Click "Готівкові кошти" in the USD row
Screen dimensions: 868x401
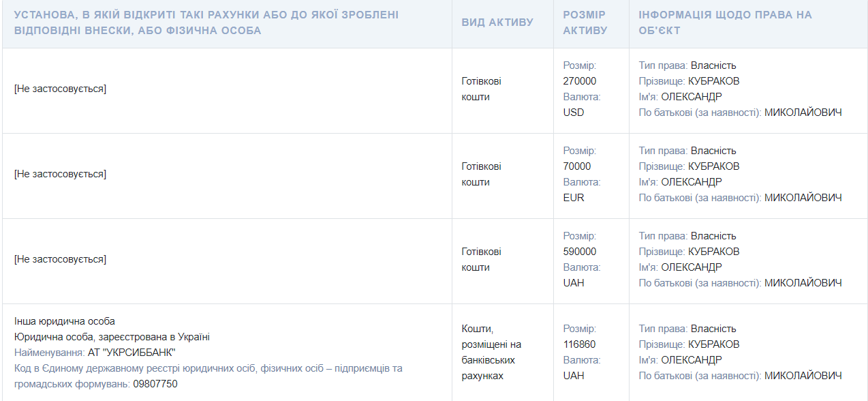(x=481, y=89)
